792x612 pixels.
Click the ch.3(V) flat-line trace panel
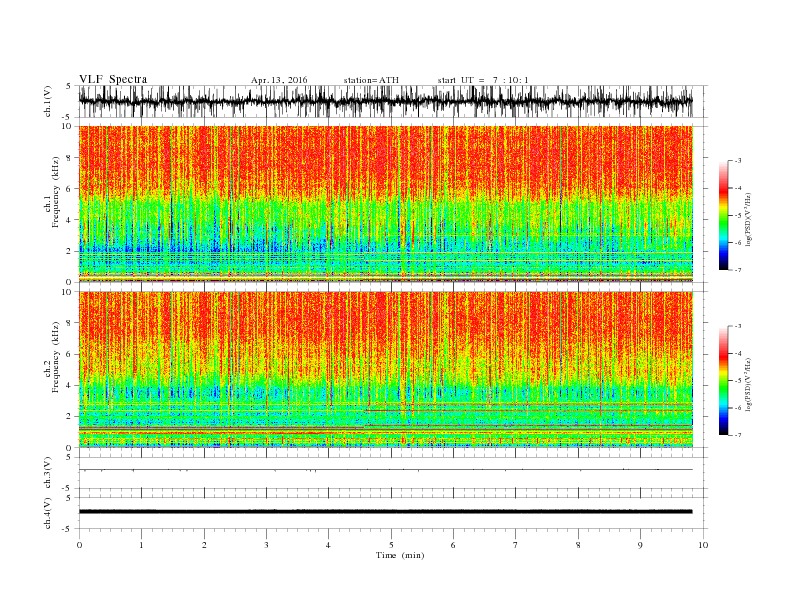[393, 473]
